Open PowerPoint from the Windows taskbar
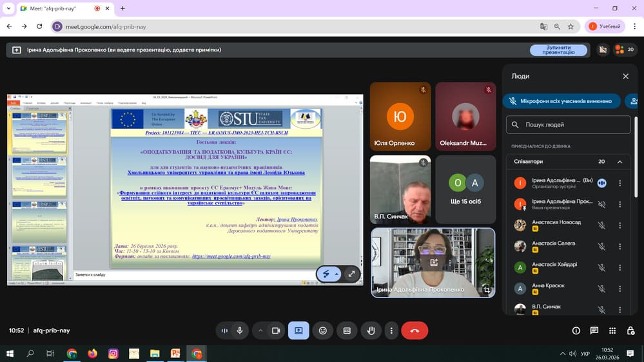This screenshot has height=362, width=644. [175, 354]
